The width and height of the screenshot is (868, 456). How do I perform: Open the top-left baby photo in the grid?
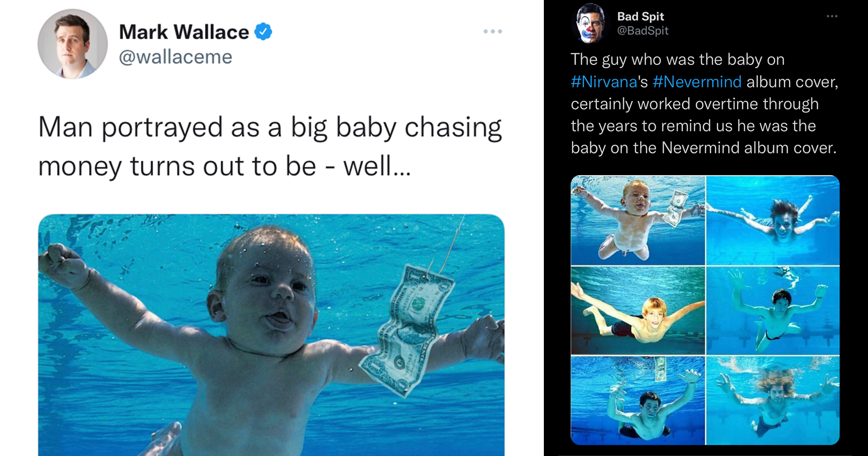638,220
